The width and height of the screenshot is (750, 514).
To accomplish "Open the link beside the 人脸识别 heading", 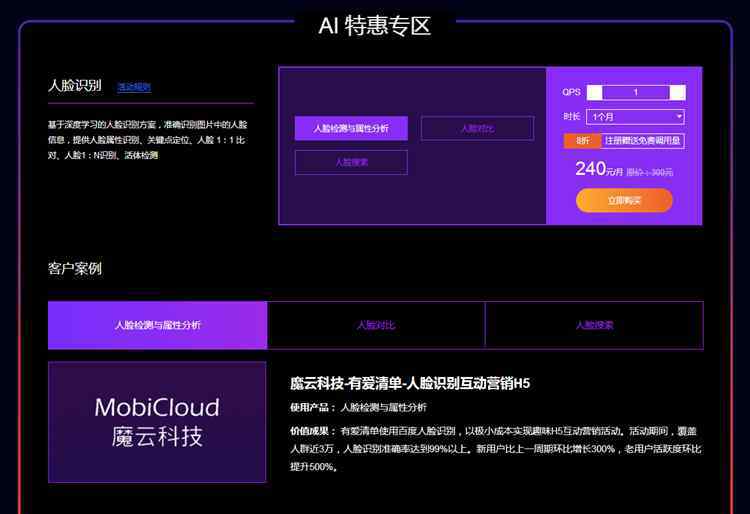I will (134, 87).
